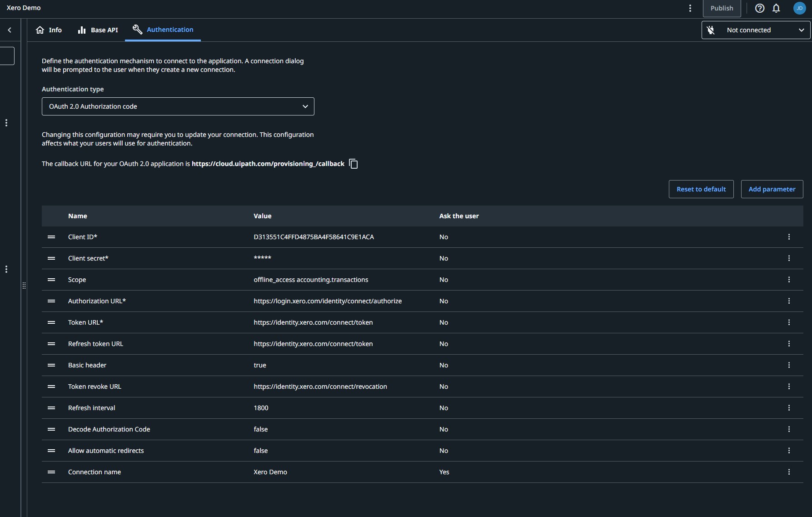Grab the reorder handle for Refresh token URL
This screenshot has width=812, height=517.
[x=51, y=344]
